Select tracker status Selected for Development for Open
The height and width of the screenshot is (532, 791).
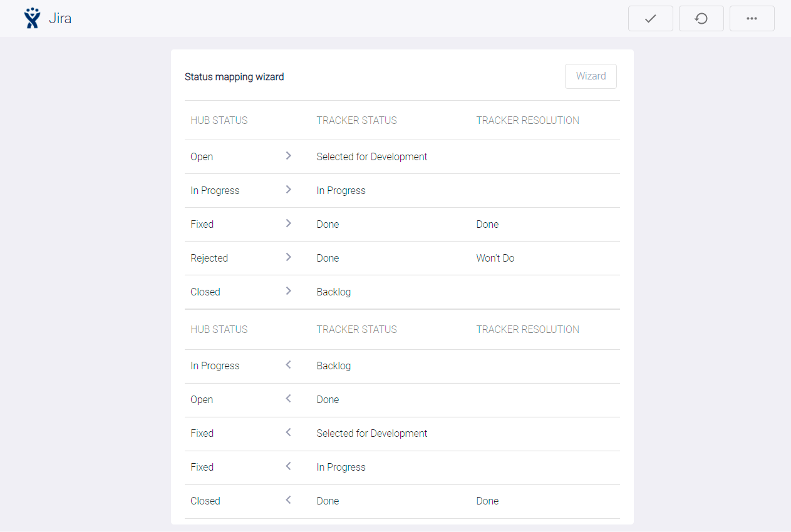click(371, 156)
